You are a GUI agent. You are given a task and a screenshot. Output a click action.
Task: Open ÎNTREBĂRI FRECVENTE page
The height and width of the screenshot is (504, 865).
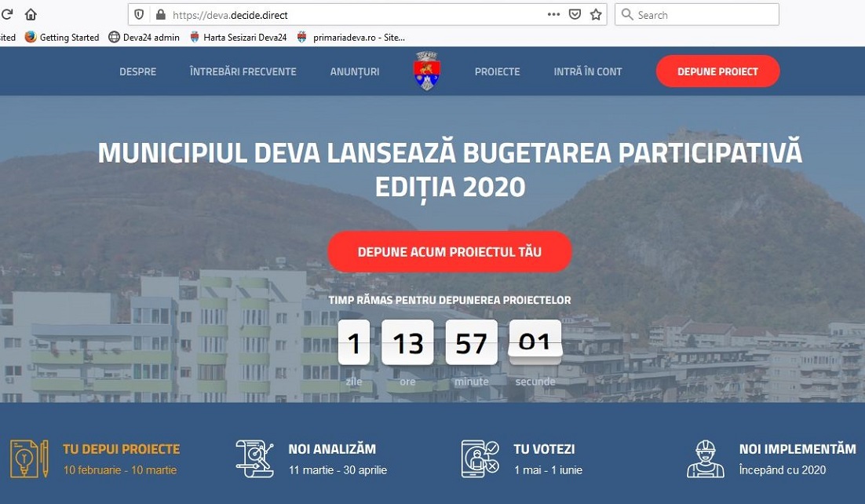(243, 71)
